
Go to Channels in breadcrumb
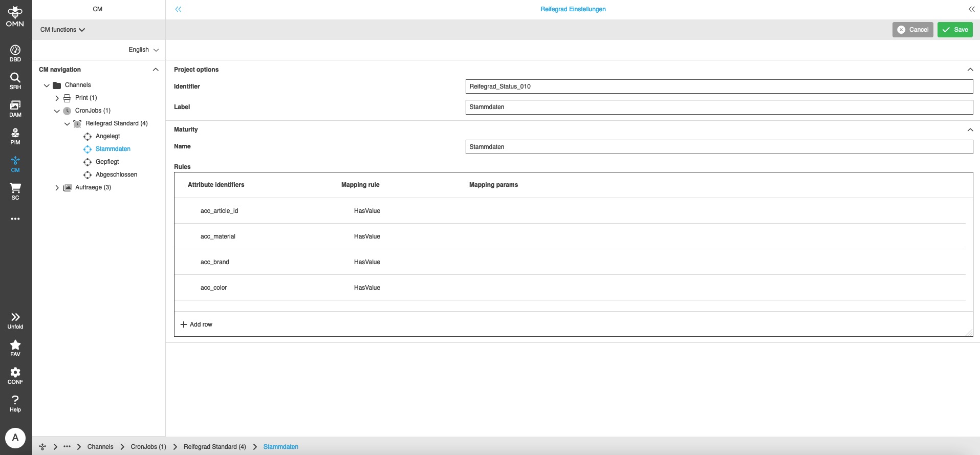pos(100,447)
